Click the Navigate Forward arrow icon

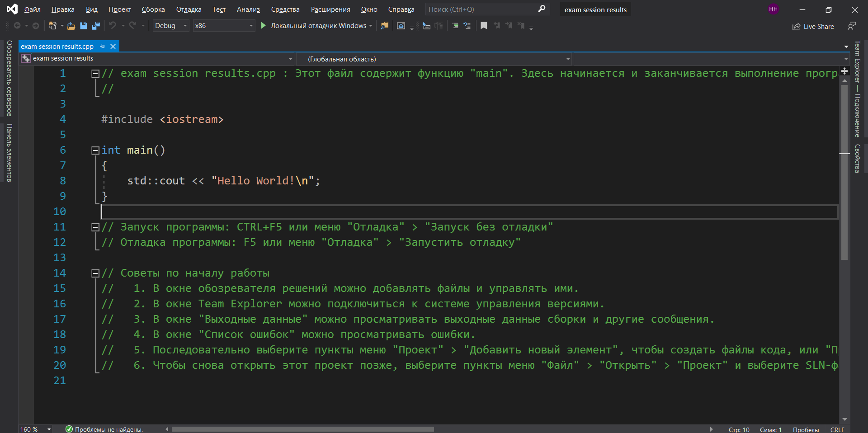[x=36, y=26]
